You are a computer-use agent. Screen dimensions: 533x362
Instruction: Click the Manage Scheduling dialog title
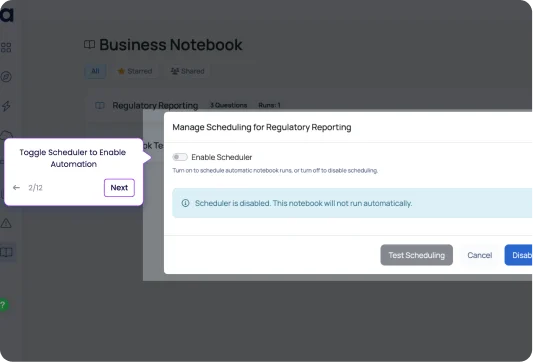coord(262,127)
